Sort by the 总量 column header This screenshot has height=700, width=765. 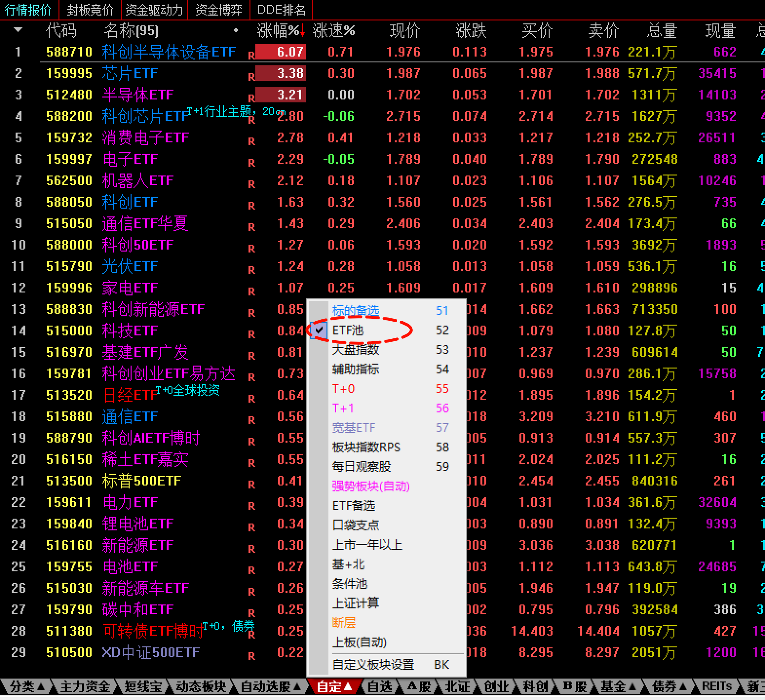pos(662,31)
